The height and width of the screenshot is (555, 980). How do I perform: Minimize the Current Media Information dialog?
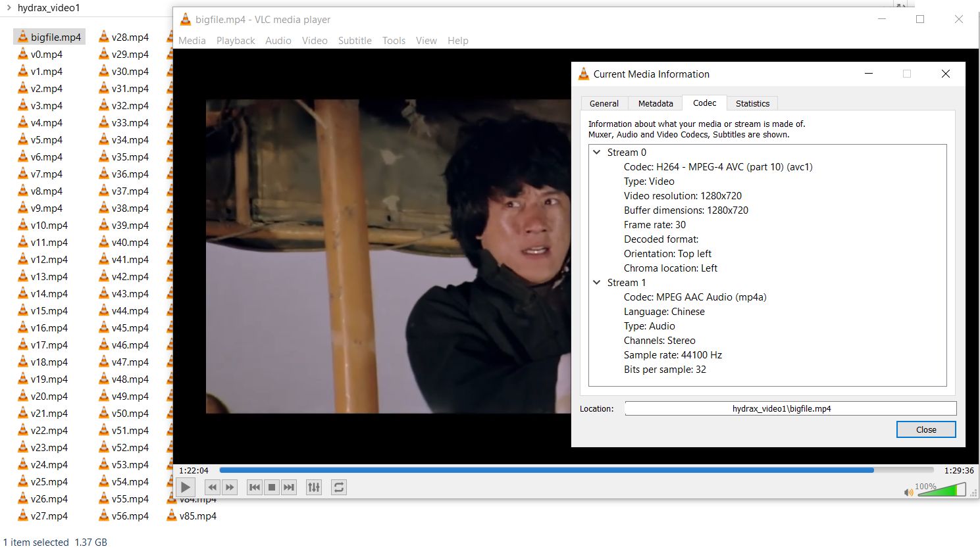[869, 74]
